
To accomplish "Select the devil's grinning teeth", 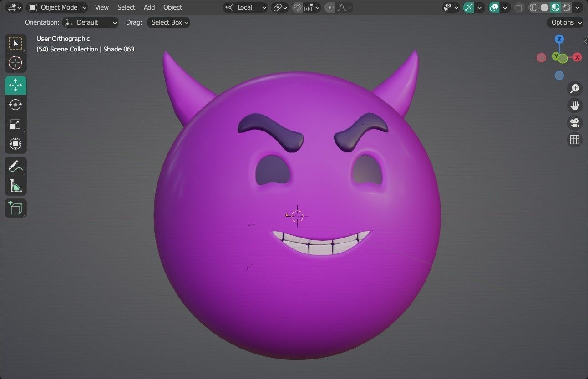I will point(321,243).
